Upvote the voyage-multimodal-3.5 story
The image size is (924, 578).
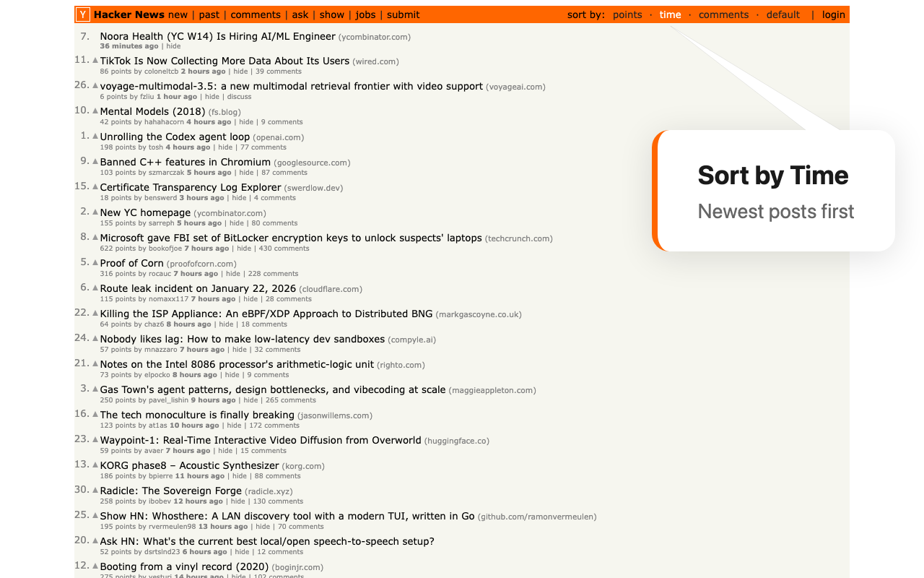click(x=95, y=85)
